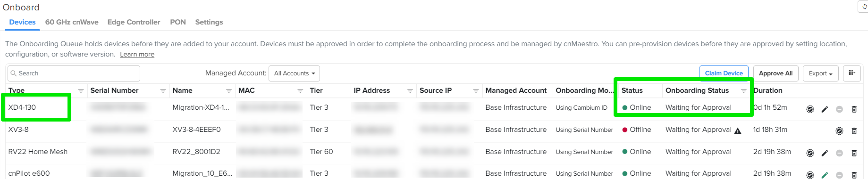This screenshot has height=179, width=868.
Task: Approve the RV22 Home Mesh device
Action: tap(810, 153)
